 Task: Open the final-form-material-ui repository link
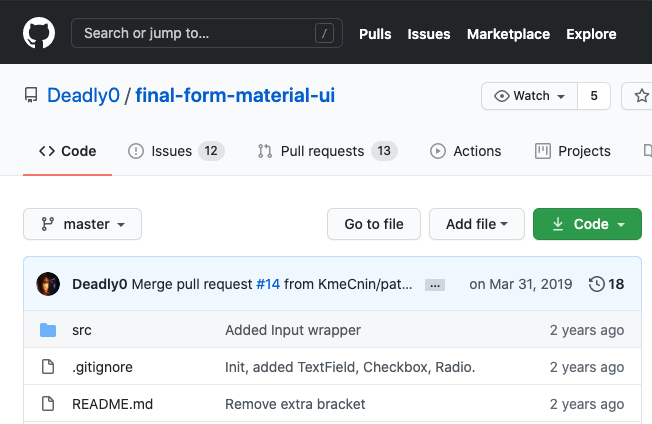pos(235,95)
